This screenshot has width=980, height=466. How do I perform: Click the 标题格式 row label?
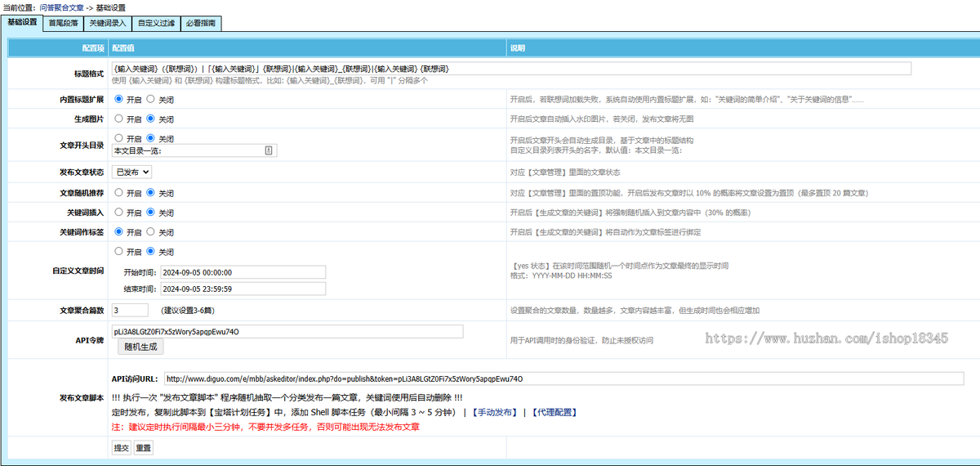coord(89,74)
